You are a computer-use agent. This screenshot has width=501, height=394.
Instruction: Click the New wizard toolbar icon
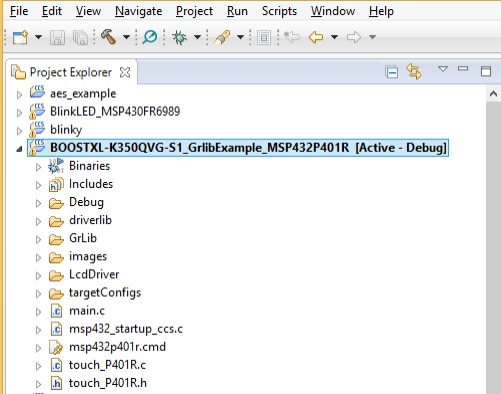coord(21,37)
